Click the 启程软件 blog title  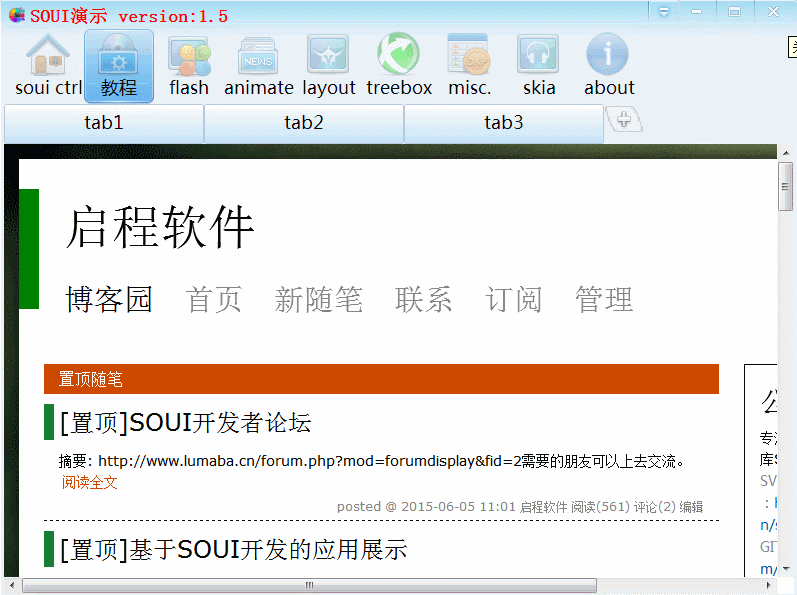[160, 228]
